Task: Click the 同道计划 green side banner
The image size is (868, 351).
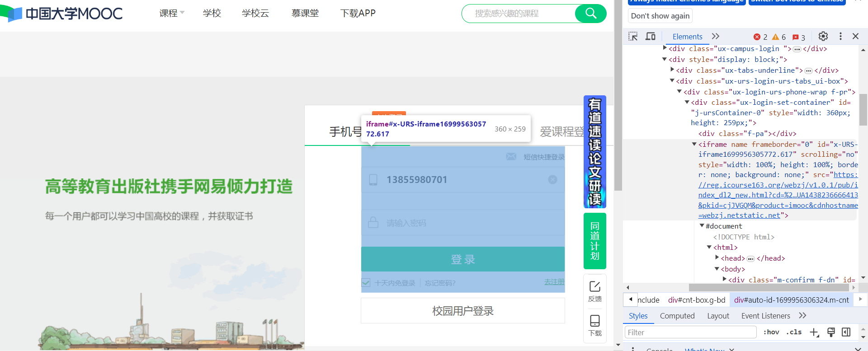Action: [x=595, y=241]
